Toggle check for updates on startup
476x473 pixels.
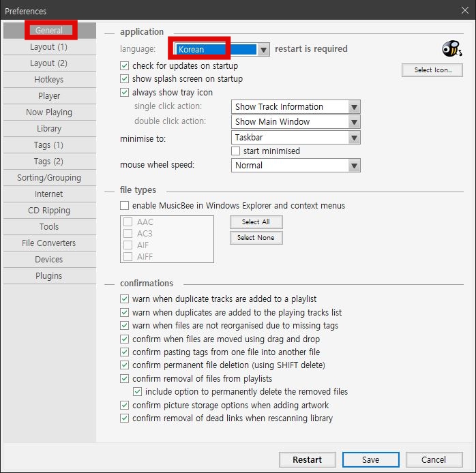[125, 66]
